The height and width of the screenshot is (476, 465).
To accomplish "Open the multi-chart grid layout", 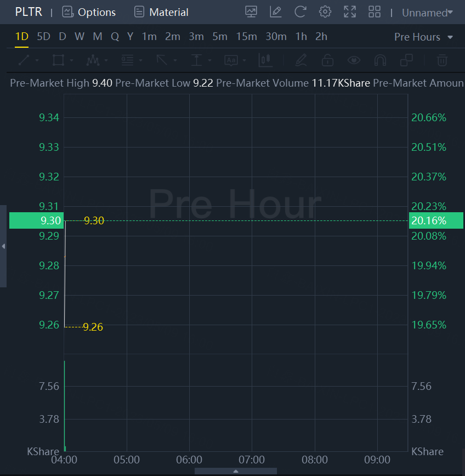I will [375, 12].
